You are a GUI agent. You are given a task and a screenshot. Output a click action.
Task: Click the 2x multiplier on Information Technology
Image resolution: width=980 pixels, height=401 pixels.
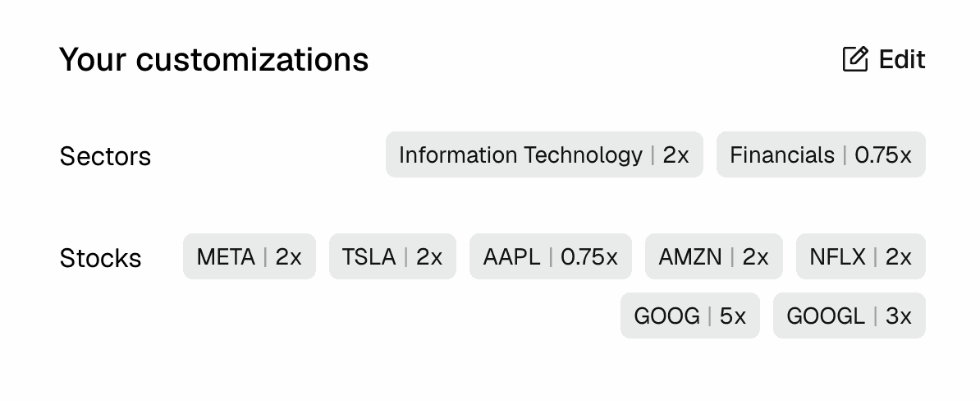676,154
